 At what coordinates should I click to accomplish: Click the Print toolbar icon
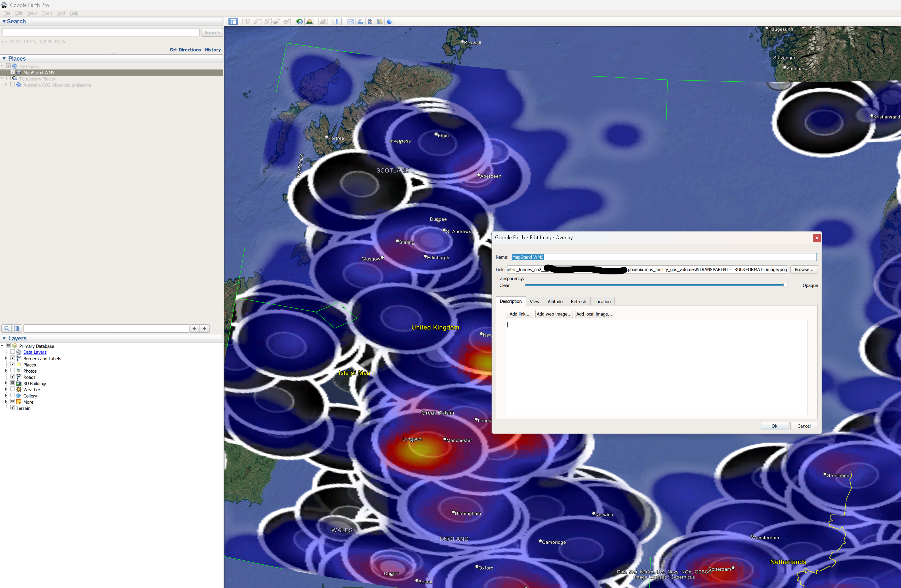tap(360, 22)
